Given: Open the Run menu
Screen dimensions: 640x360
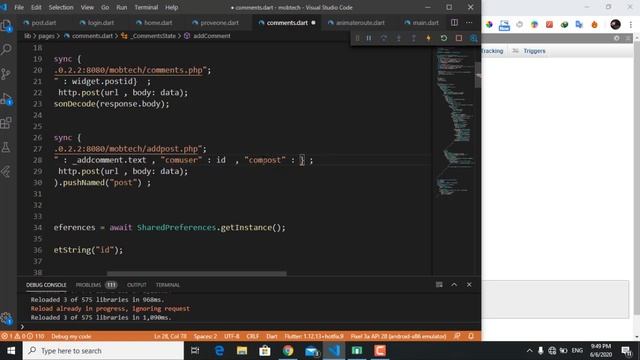Looking at the screenshot, I should [x=122, y=7].
